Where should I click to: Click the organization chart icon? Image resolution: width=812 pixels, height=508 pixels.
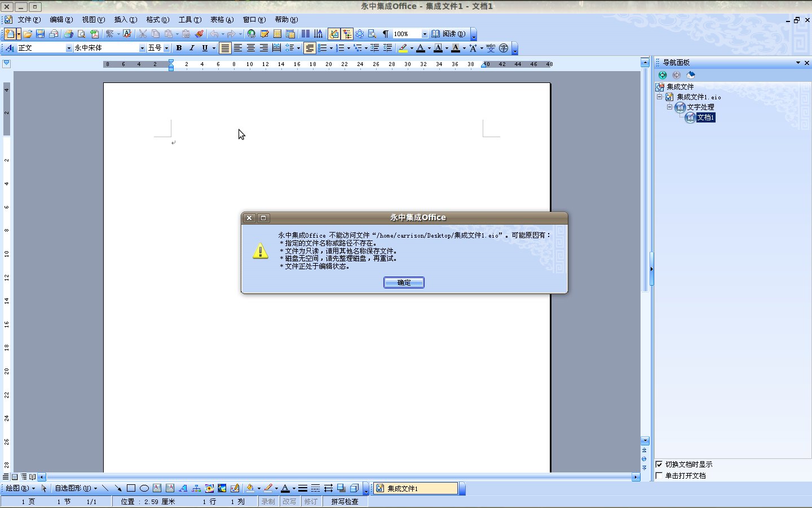(196, 488)
